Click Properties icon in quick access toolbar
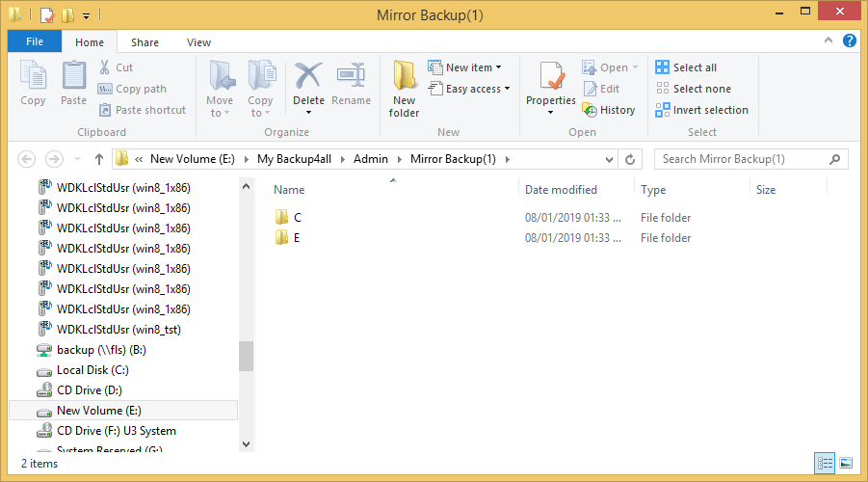Image resolution: width=868 pixels, height=482 pixels. [x=47, y=15]
